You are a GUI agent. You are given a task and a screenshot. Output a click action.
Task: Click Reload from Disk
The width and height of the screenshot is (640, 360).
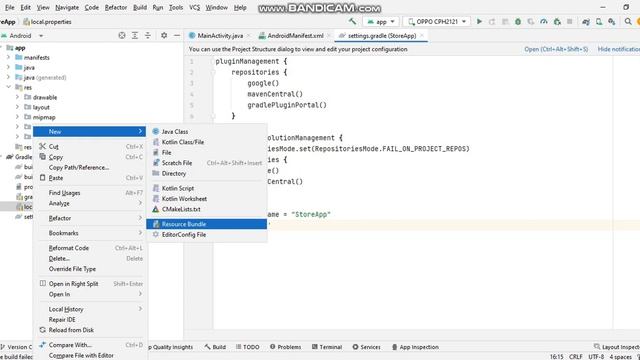[90, 330]
